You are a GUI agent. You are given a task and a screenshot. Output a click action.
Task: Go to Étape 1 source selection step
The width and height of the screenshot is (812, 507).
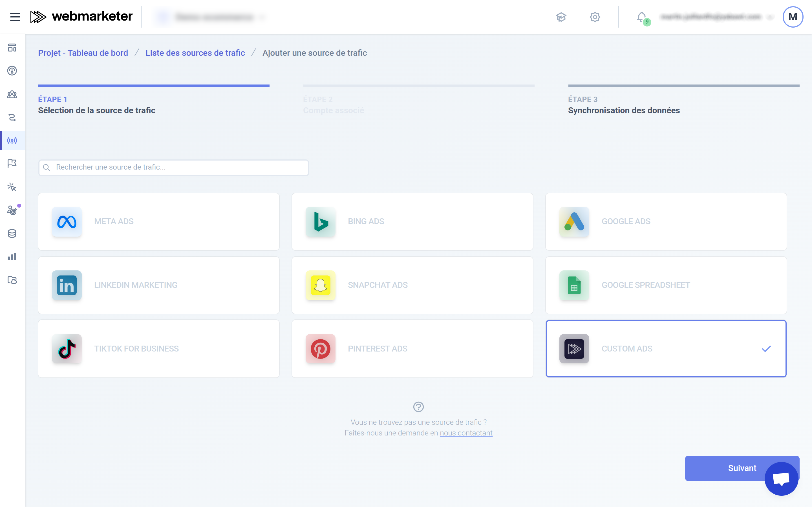pyautogui.click(x=97, y=104)
